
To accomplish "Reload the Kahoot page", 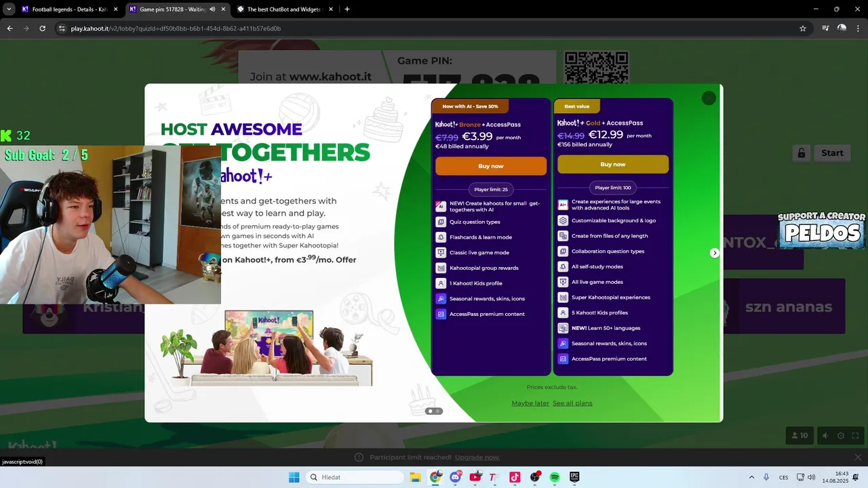I will click(x=42, y=28).
